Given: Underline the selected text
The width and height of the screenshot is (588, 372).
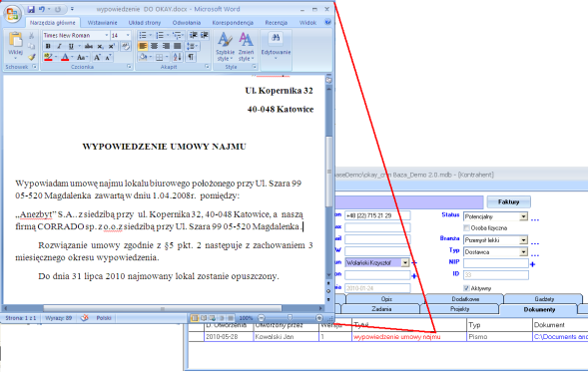Looking at the screenshot, I should pos(71,47).
